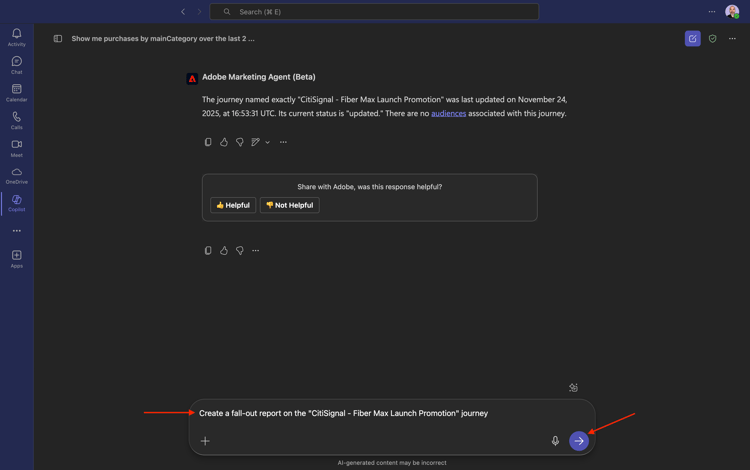
Task: Click the Not Helpful button
Action: (289, 205)
